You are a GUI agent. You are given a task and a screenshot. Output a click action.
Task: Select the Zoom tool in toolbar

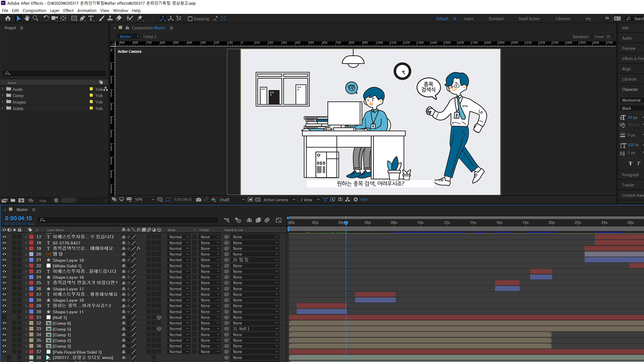point(35,18)
